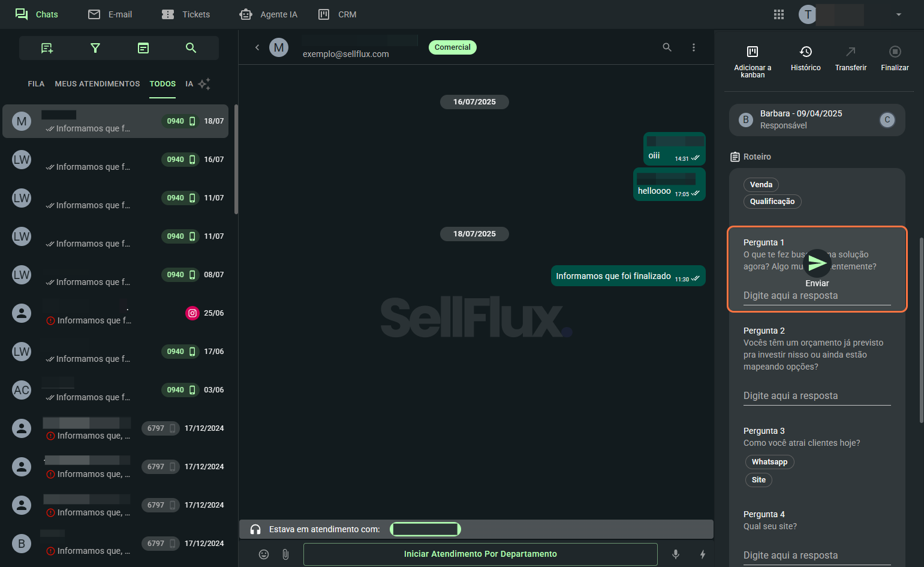Image resolution: width=924 pixels, height=567 pixels.
Task: Click the Transferir action
Action: 851,59
